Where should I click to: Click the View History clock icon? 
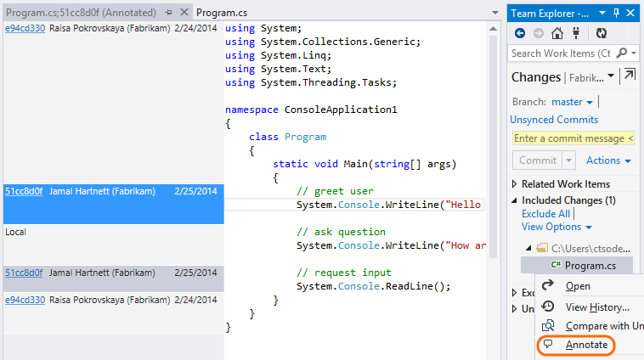(x=547, y=307)
